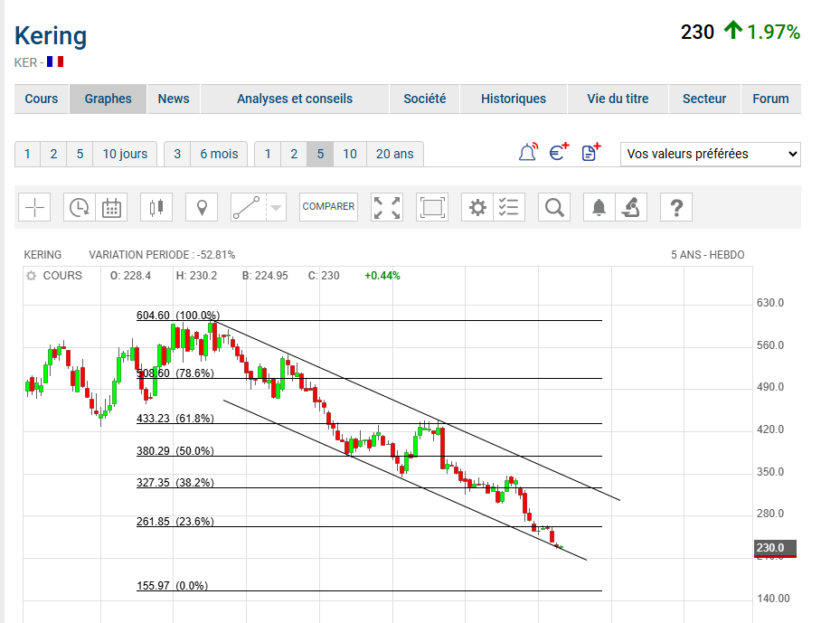Expand the drawing tools dropdown arrow
Image resolution: width=840 pixels, height=623 pixels.
pyautogui.click(x=276, y=207)
